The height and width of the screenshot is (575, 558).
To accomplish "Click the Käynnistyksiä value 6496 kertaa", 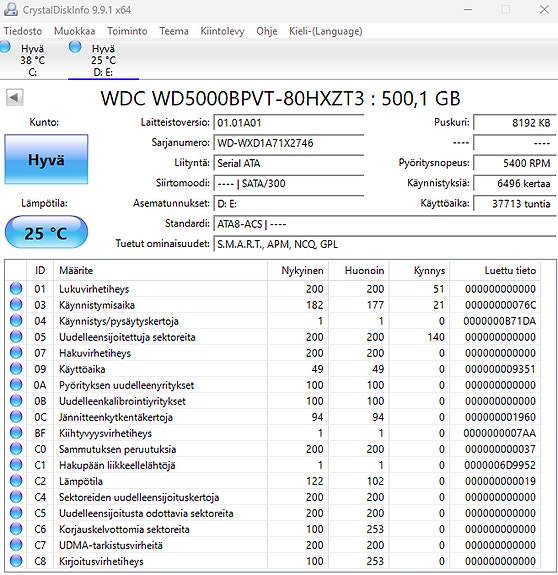I will 514,183.
